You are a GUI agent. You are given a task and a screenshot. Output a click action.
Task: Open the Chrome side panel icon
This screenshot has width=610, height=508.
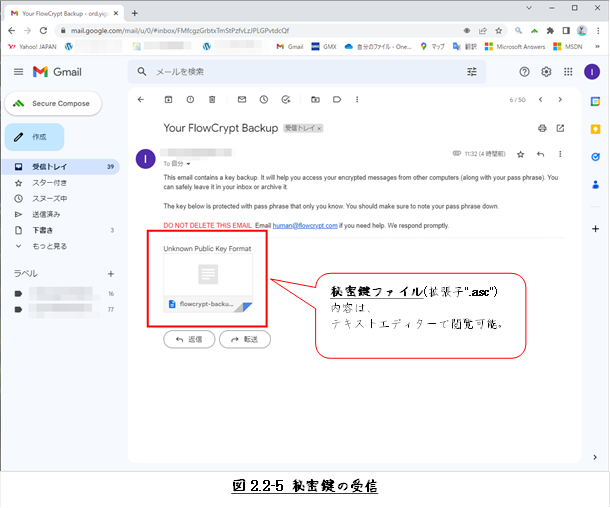(566, 30)
